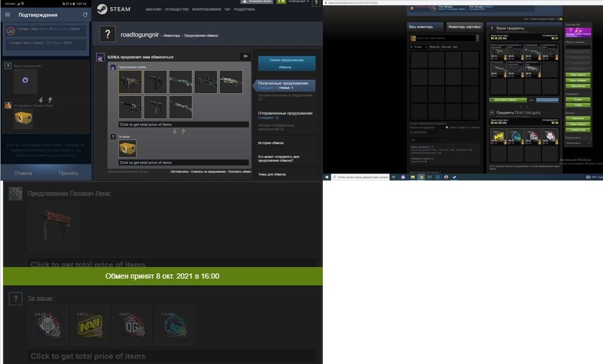This screenshot has width=603, height=364.
Task: Tap Отмена in mobile confirmation
Action: point(23,173)
